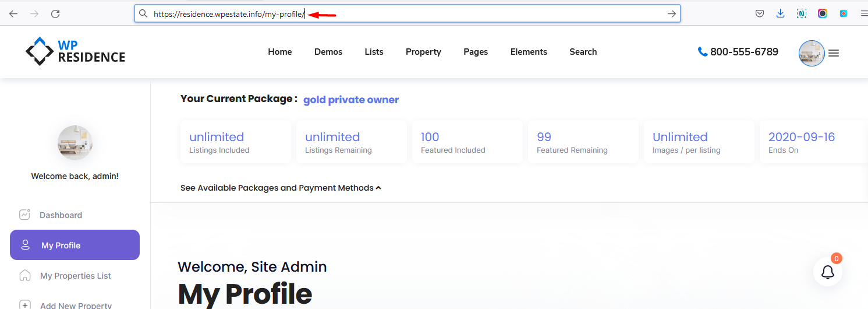Click the My Profile person icon

(25, 245)
